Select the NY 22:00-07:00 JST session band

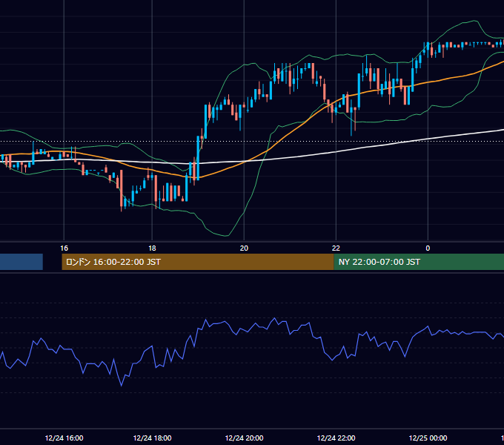coord(419,262)
